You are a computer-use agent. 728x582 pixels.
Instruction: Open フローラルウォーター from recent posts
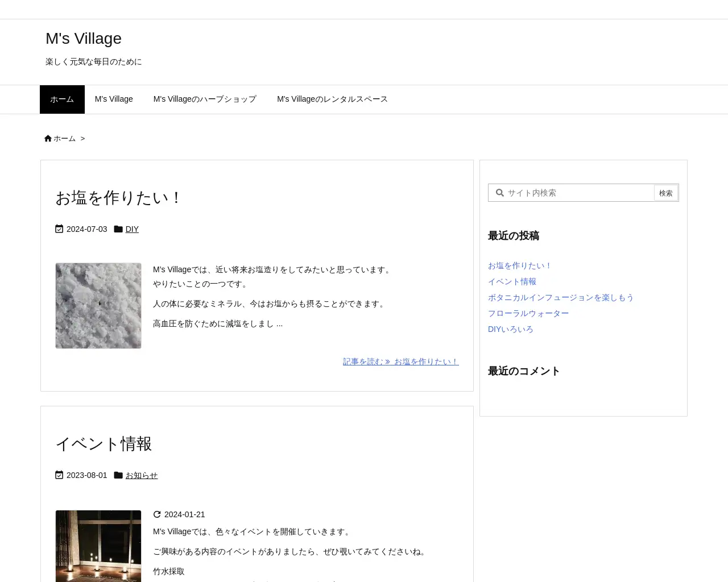[x=528, y=313]
